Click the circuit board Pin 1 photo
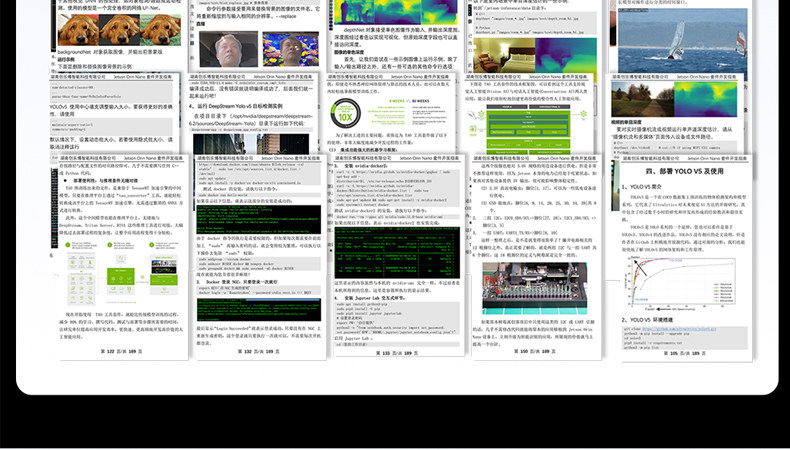790x450 pixels. pyautogui.click(x=534, y=288)
